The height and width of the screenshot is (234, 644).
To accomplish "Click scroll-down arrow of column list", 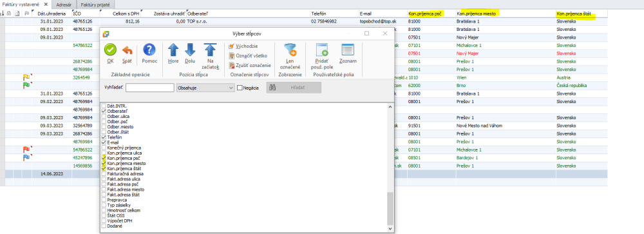I will [390, 228].
